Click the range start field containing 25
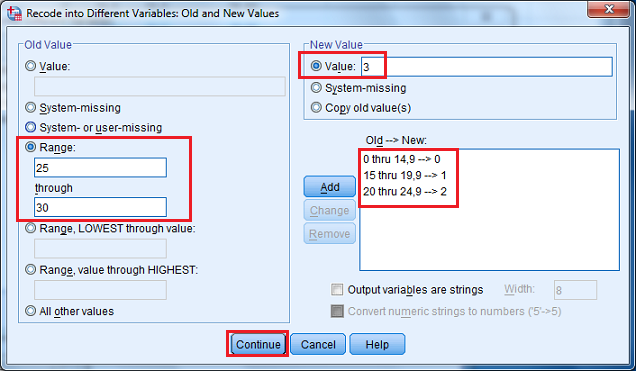636x371 pixels. tap(100, 167)
